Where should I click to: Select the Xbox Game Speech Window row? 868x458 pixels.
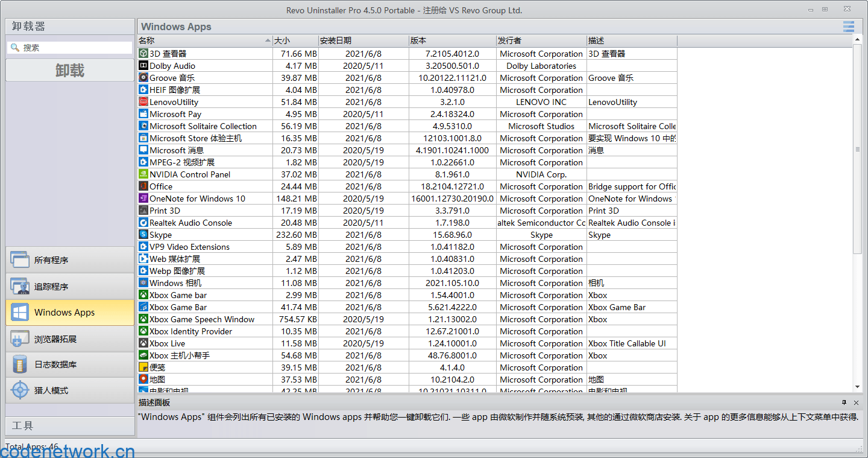(x=407, y=319)
